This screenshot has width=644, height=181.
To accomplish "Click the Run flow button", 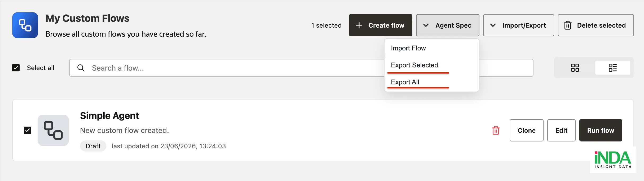I will [601, 130].
